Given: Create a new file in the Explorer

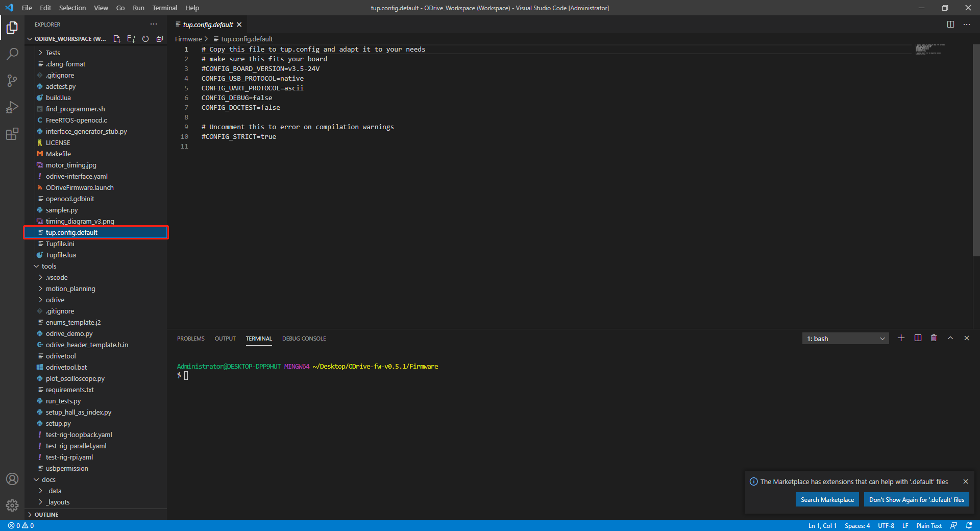Looking at the screenshot, I should tap(117, 38).
